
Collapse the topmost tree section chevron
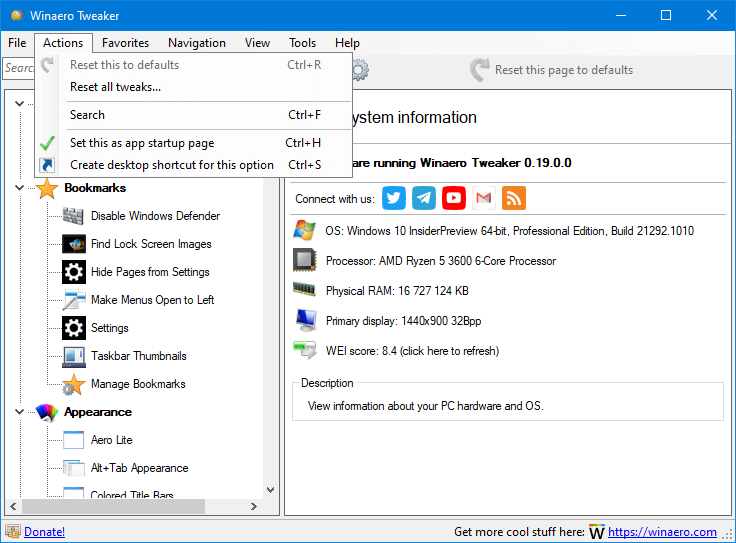pos(19,103)
